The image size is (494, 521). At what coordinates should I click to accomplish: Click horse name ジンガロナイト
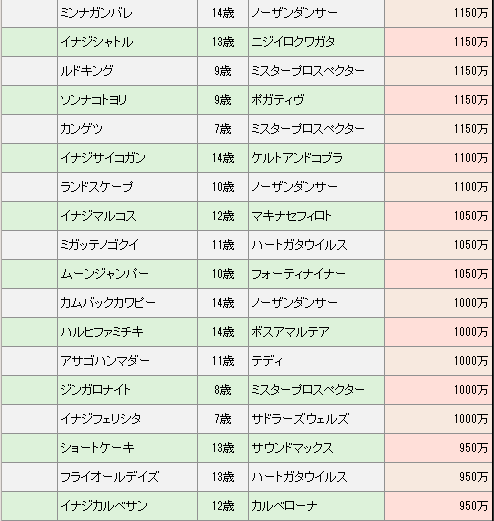(x=95, y=390)
